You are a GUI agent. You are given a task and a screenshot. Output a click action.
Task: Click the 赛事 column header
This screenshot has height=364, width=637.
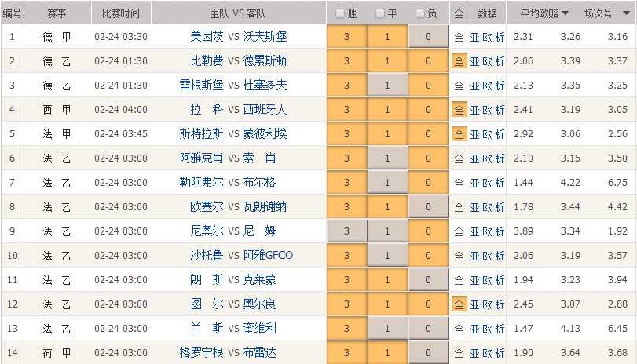point(57,13)
